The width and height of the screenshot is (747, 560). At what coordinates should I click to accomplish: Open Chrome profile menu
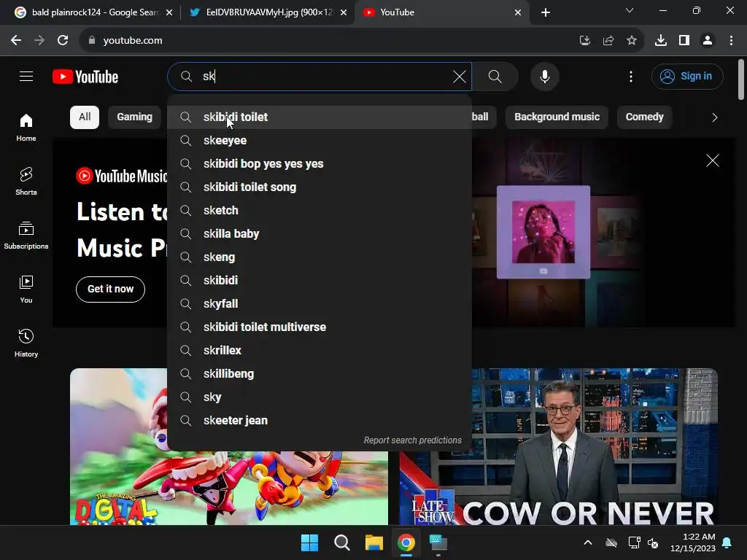pyautogui.click(x=708, y=41)
